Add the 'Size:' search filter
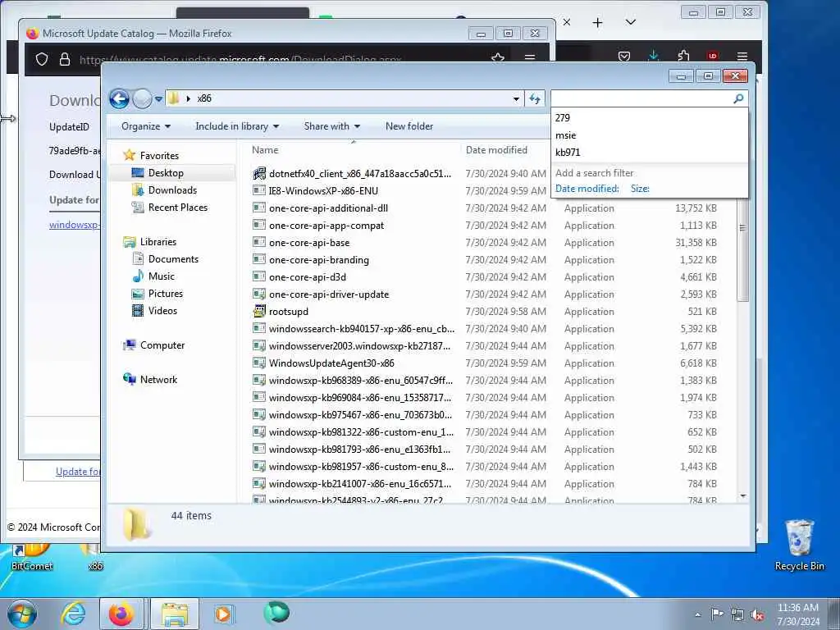The height and width of the screenshot is (630, 840). click(x=640, y=189)
